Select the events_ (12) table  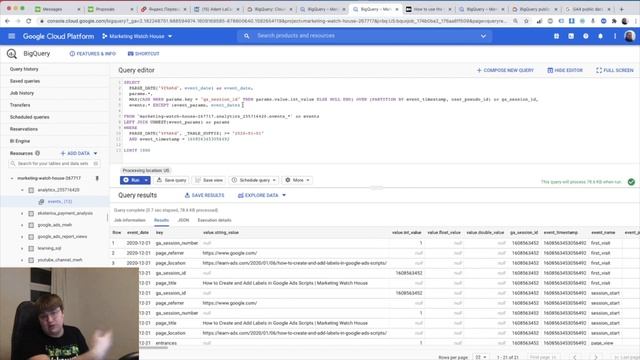click(x=60, y=202)
